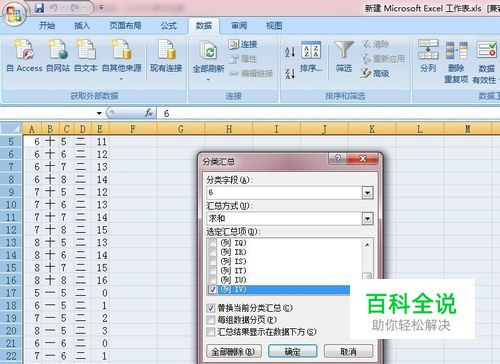The image size is (500, 364).
Task: Open existing connections (现有连接)
Action: [166, 57]
